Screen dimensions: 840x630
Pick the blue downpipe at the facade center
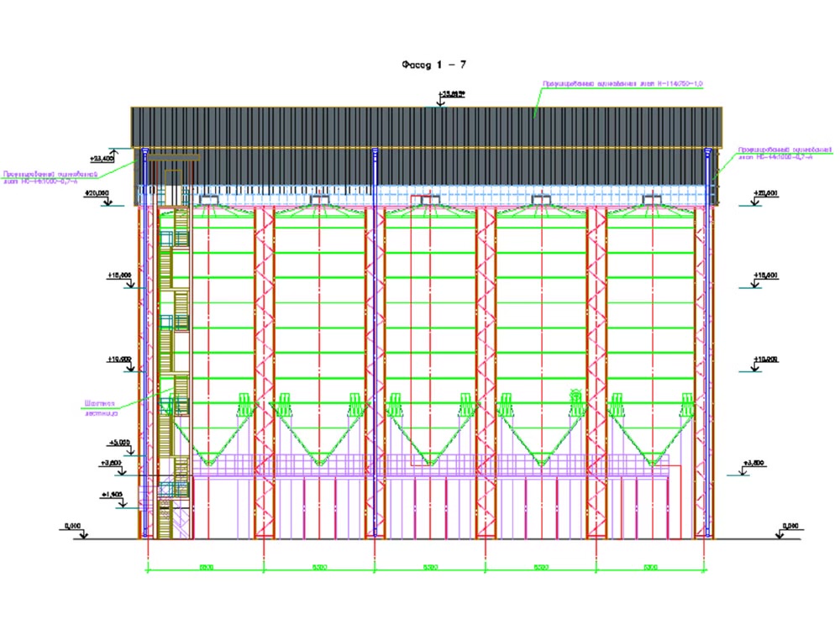375,343
